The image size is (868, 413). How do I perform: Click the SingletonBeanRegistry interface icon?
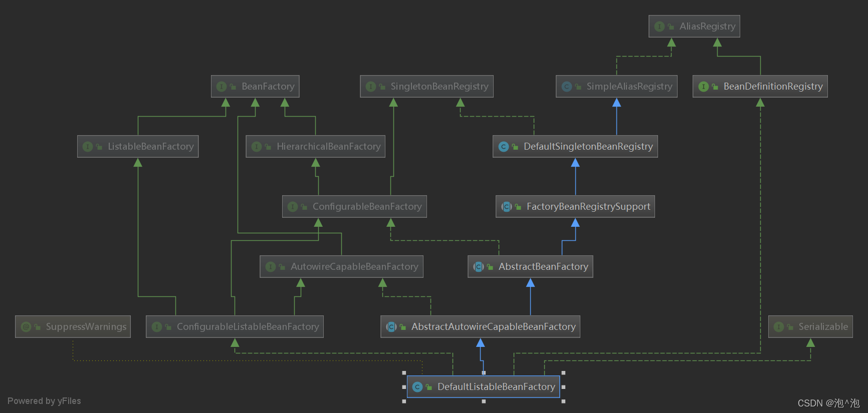point(371,87)
